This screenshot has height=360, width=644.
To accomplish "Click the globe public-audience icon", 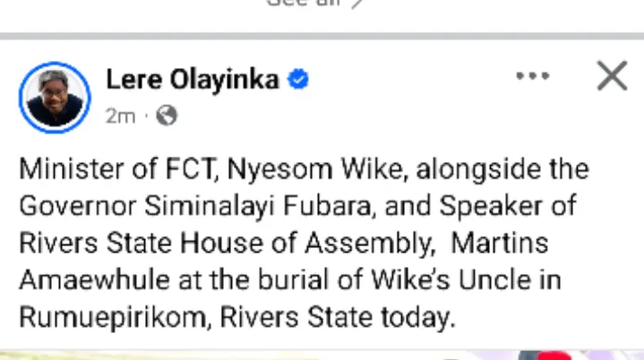I will pyautogui.click(x=167, y=116).
